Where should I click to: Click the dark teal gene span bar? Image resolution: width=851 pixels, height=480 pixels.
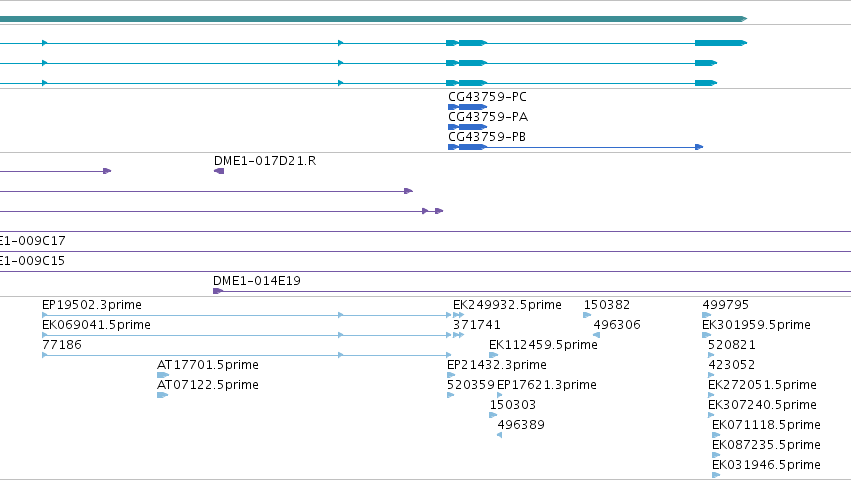click(373, 19)
